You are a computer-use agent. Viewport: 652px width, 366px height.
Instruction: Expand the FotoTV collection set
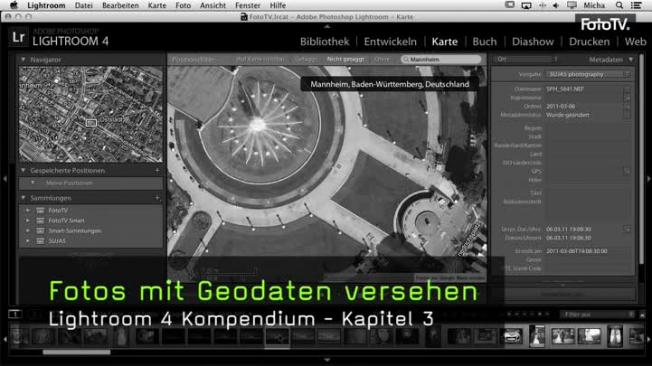(x=28, y=210)
